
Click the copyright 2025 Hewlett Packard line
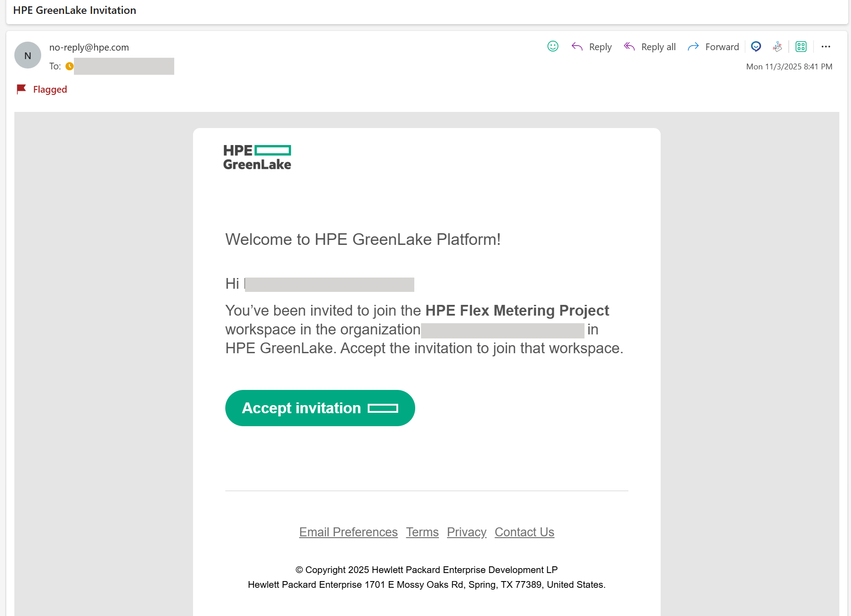coord(426,570)
